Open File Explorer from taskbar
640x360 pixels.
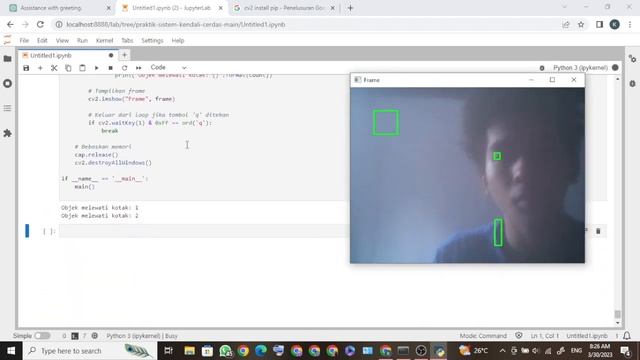pos(189,351)
